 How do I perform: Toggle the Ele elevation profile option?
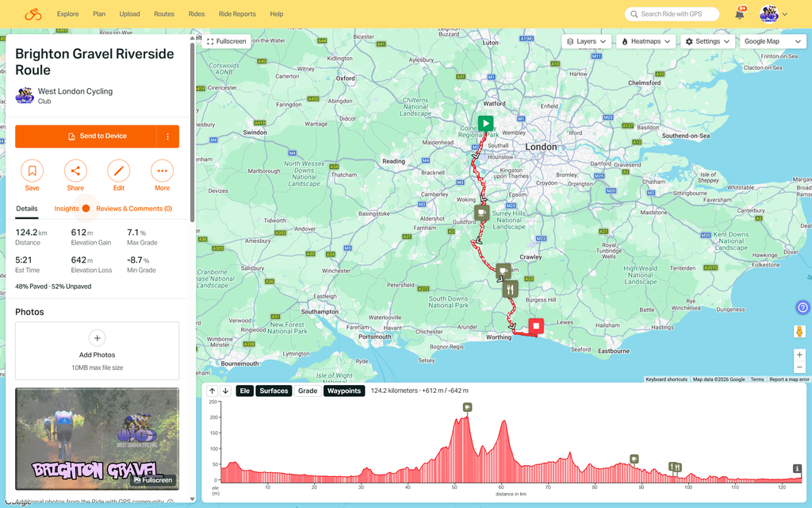[x=245, y=391]
